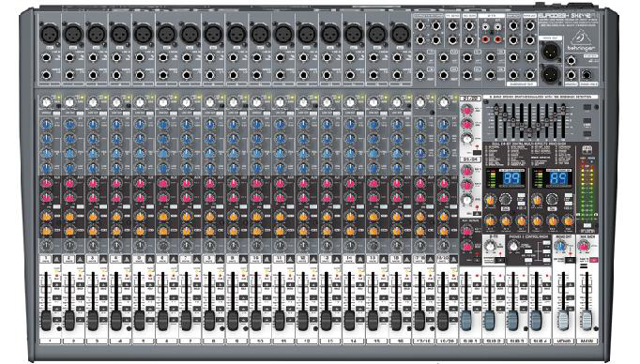This screenshot has height=364, width=640.
Task: Turn the channel 2 high EQ knob
Action: pos(69,124)
